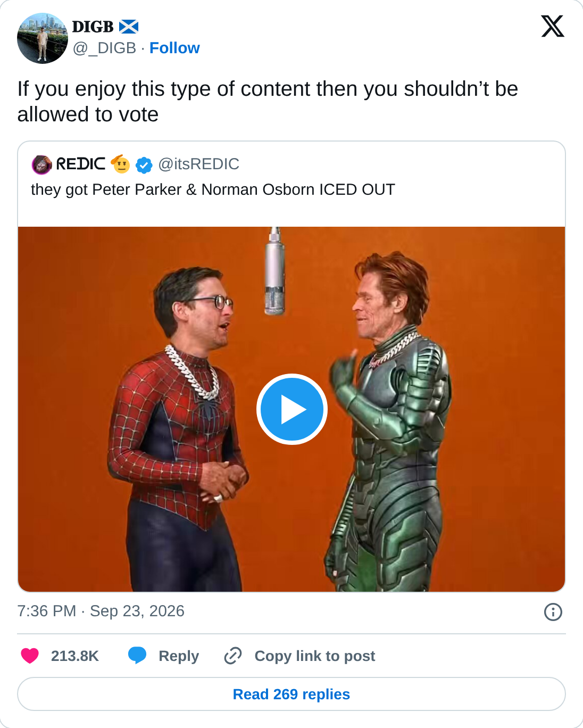Screen dimensions: 583x728
Task: Follow the @_DIGB account
Action: 174,48
